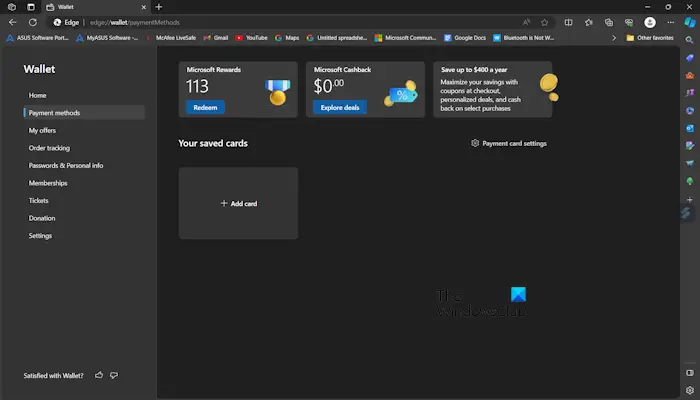Open the Google Docs bookmark

[x=465, y=38]
